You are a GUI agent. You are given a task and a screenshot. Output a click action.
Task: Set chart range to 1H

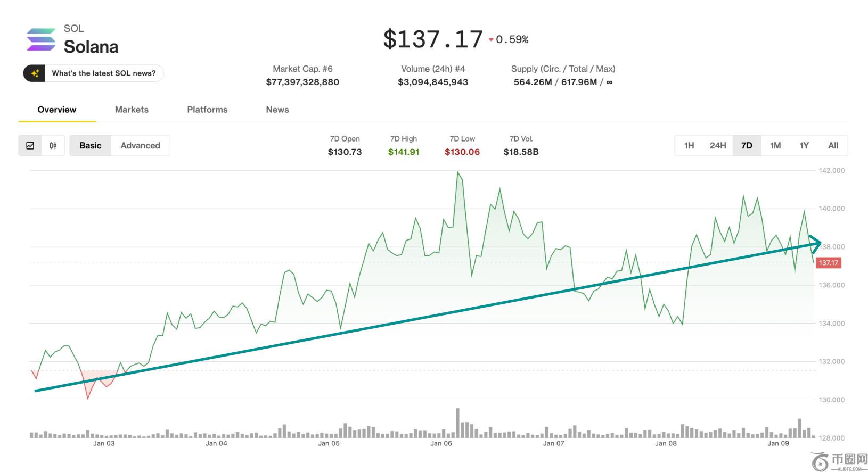(x=689, y=145)
